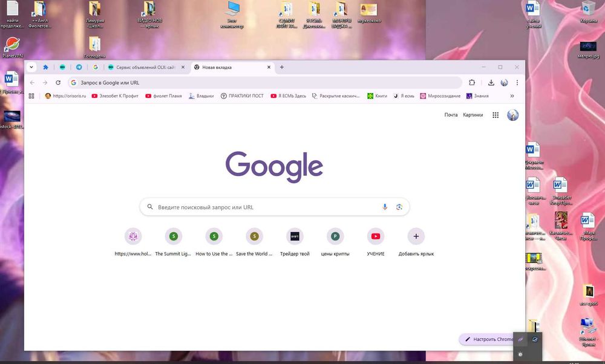Select Господень desktop folder
Viewport: 605px width, 364px height.
coord(94,47)
